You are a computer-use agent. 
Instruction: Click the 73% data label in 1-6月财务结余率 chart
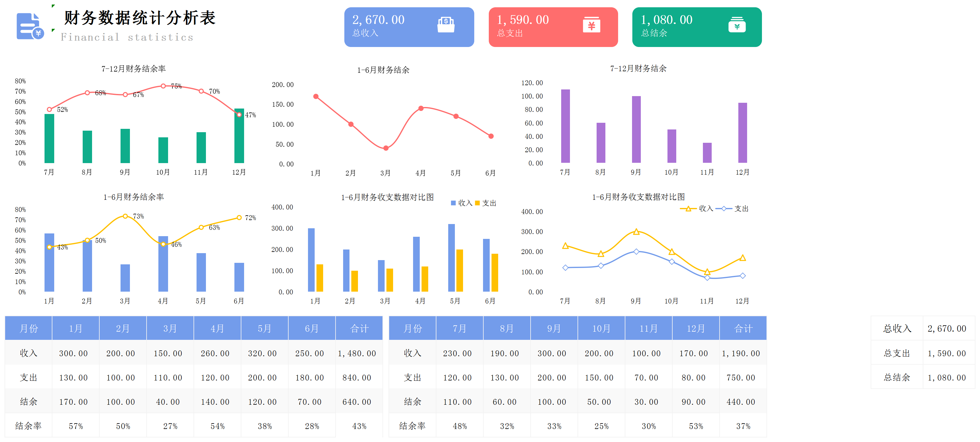pyautogui.click(x=138, y=216)
